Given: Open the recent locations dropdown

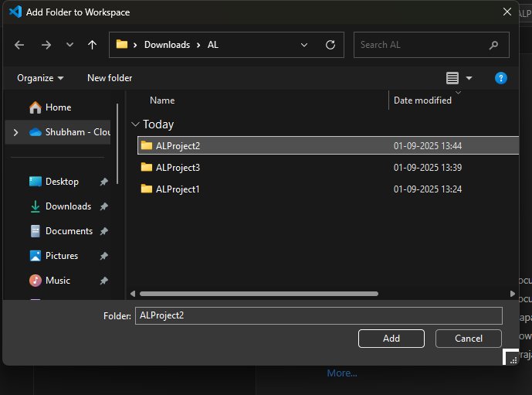Looking at the screenshot, I should click(x=69, y=45).
